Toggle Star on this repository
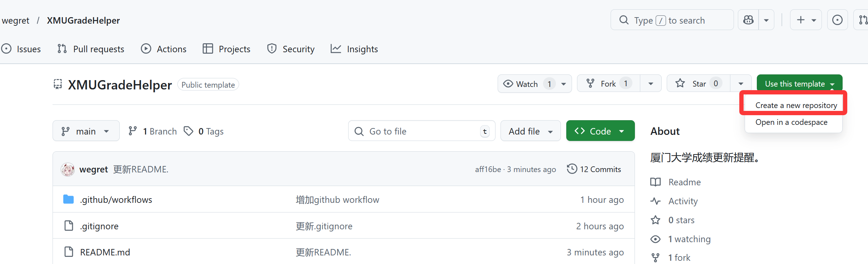This screenshot has height=264, width=868. [698, 84]
